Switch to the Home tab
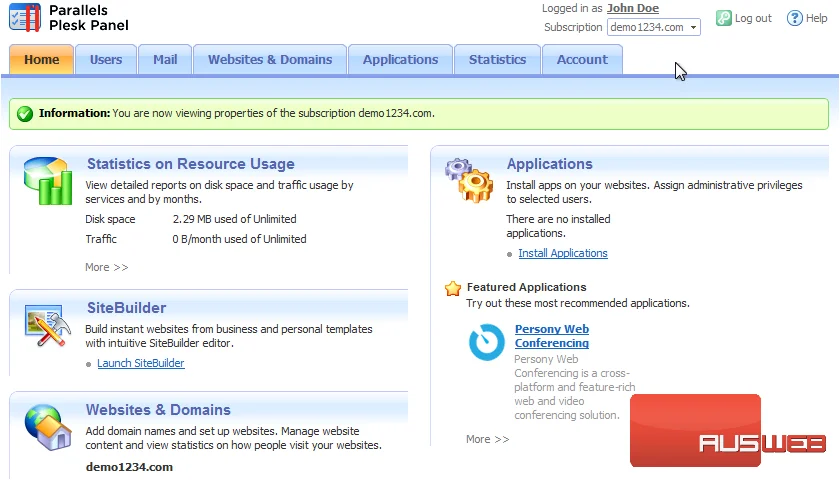840x480 pixels. tap(41, 59)
